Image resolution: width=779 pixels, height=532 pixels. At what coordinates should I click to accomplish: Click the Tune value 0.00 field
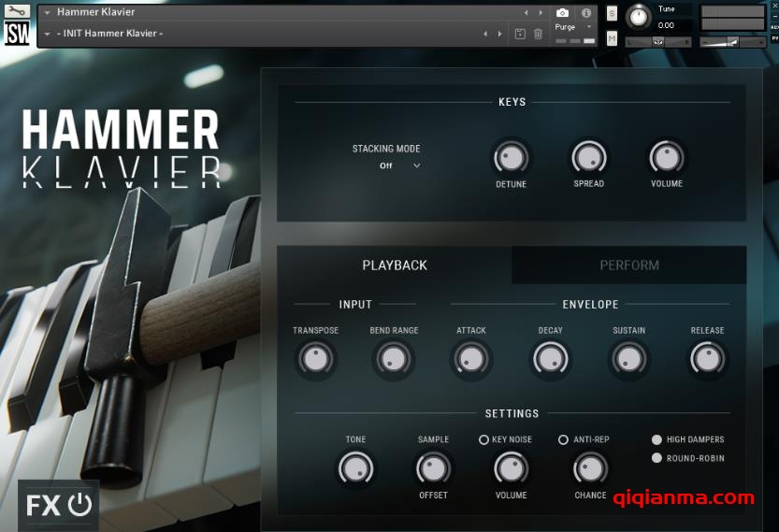coord(666,25)
